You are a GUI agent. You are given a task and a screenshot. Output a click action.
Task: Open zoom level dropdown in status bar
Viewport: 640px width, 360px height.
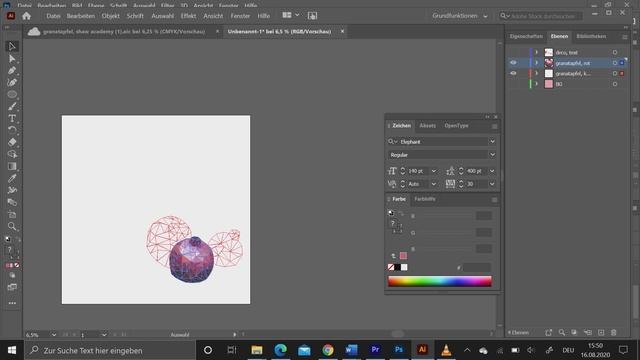click(53, 335)
